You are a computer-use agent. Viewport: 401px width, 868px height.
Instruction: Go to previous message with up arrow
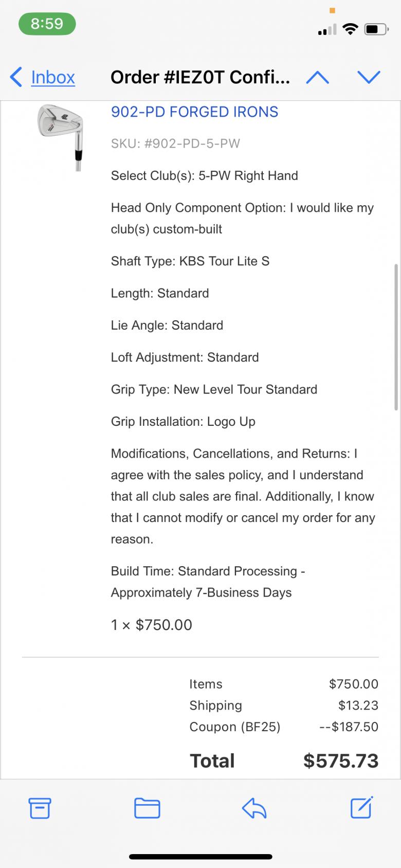[317, 77]
